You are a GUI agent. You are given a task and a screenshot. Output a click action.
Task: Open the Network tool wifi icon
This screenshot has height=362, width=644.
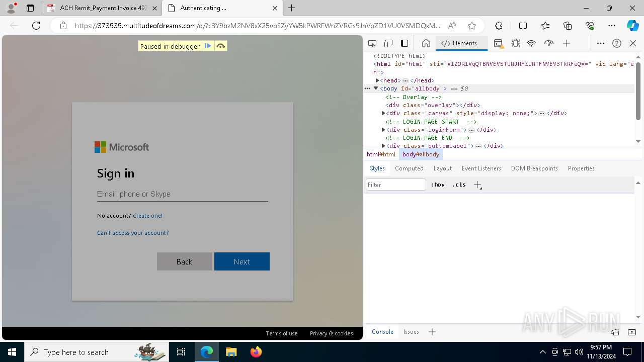pyautogui.click(x=531, y=43)
